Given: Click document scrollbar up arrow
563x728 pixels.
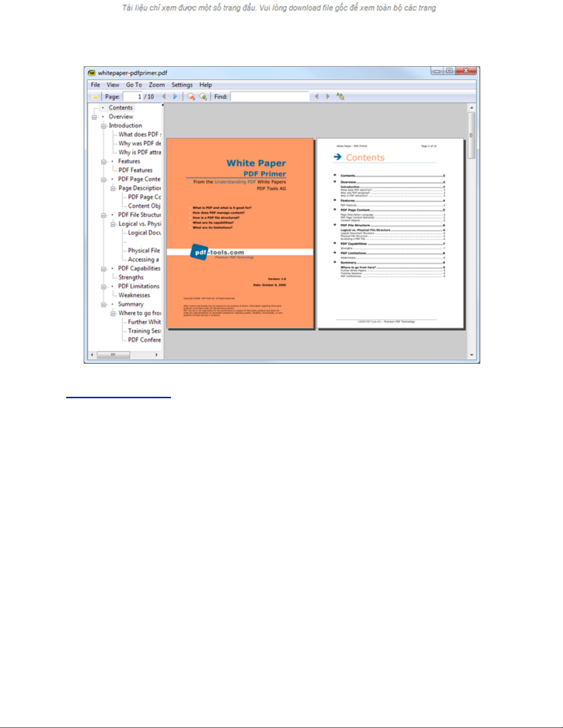Looking at the screenshot, I should click(472, 107).
